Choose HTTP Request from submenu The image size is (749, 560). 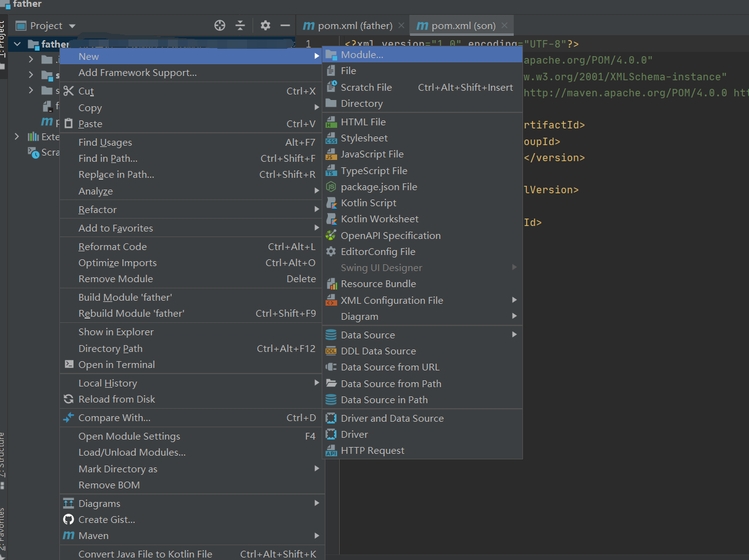pos(372,450)
